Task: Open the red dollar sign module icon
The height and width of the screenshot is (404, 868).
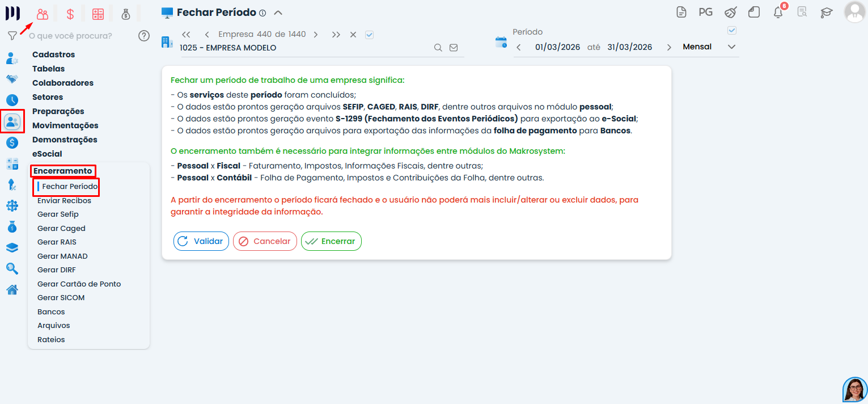Action: tap(70, 14)
